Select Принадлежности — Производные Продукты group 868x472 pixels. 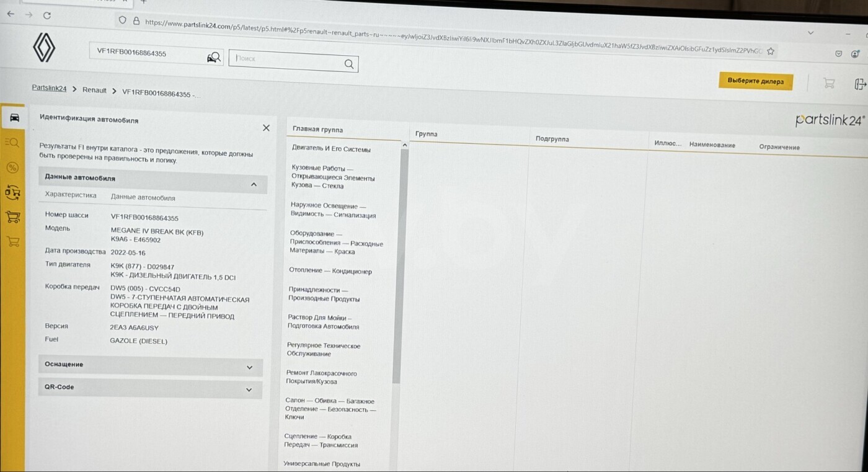[324, 294]
